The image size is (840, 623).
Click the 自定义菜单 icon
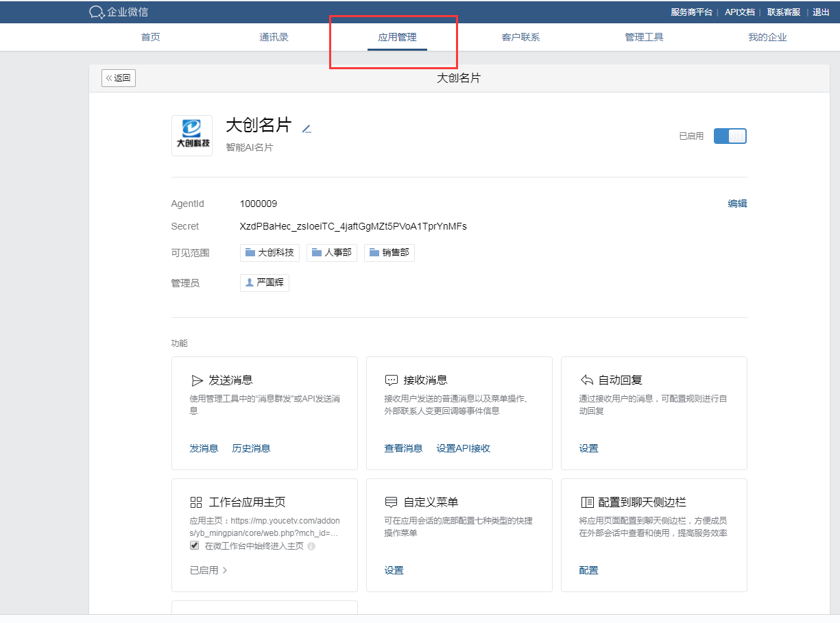pyautogui.click(x=392, y=502)
